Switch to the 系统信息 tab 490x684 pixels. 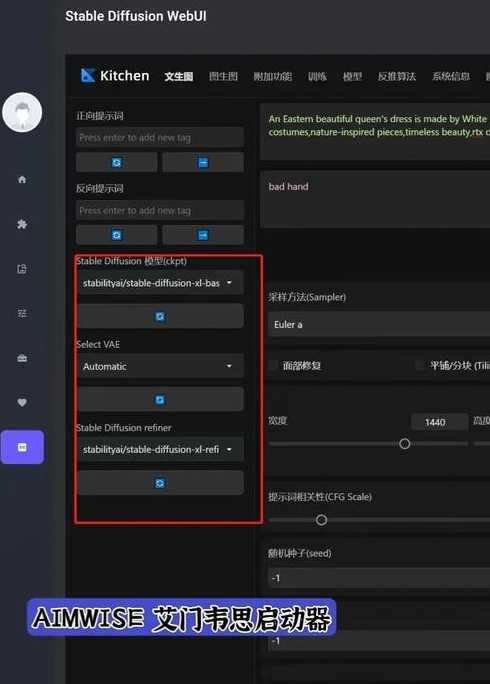[451, 76]
